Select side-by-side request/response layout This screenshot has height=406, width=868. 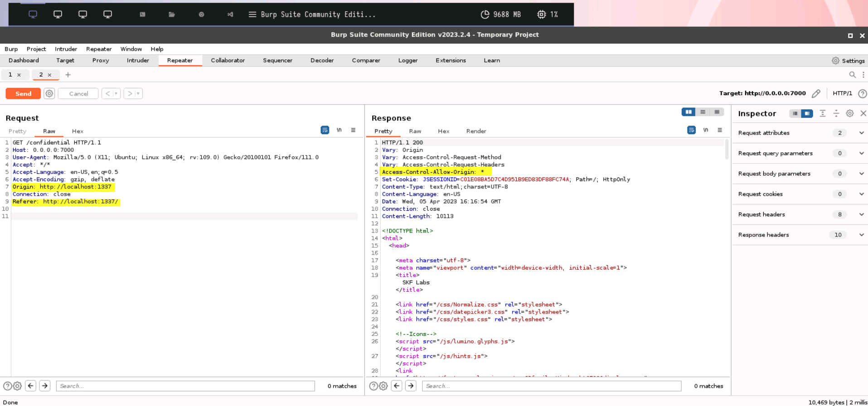(x=689, y=112)
